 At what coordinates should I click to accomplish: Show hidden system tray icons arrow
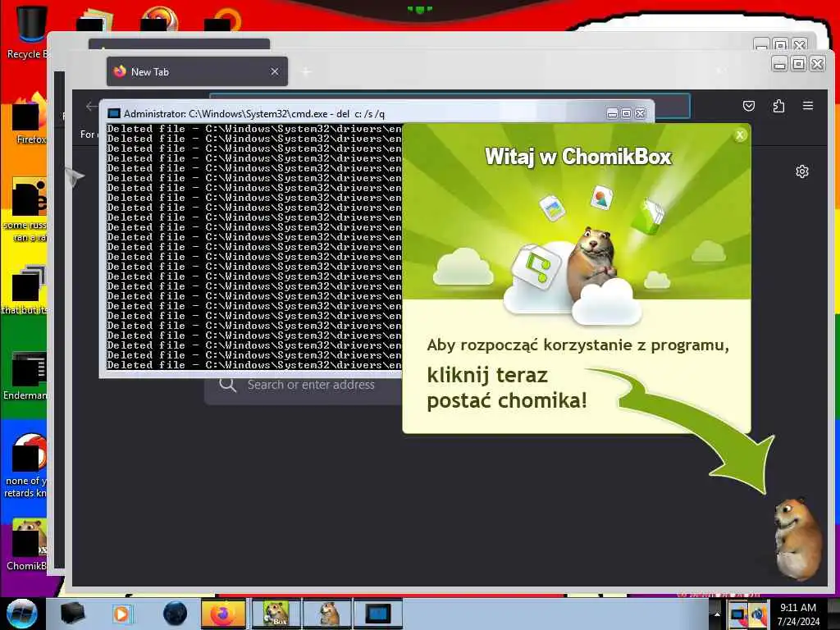[717, 614]
